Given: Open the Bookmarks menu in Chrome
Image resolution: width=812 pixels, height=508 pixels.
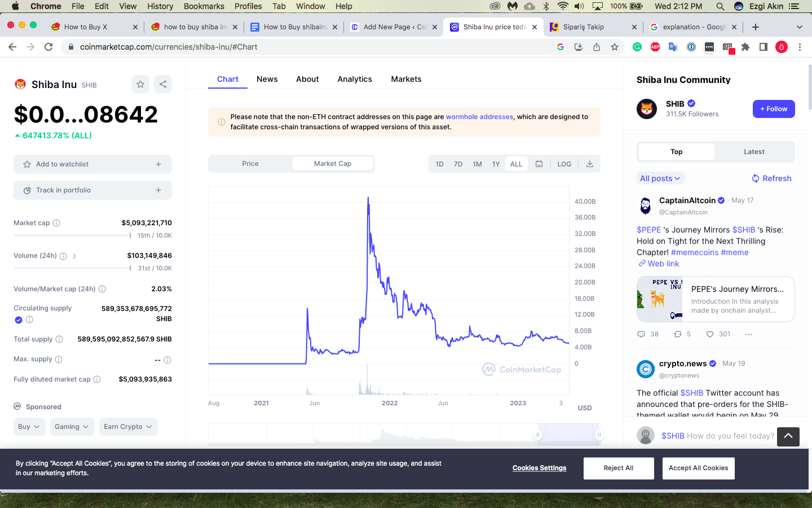Looking at the screenshot, I should tap(204, 6).
